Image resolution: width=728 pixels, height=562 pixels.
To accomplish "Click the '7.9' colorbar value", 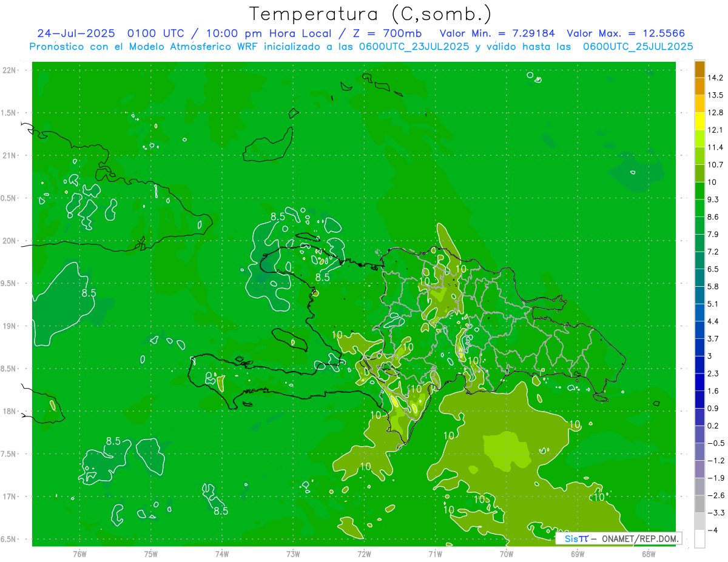I will pos(714,234).
